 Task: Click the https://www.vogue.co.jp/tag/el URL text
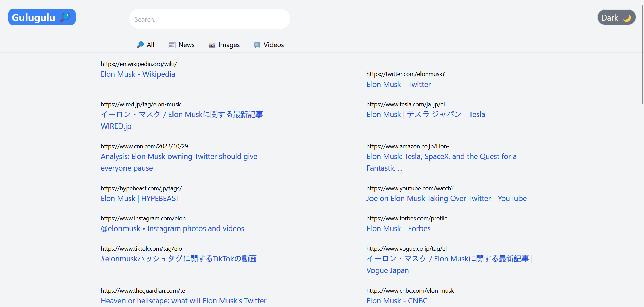406,248
